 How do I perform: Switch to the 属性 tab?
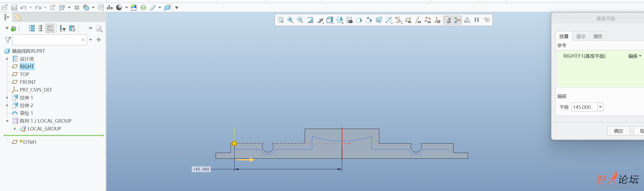pyautogui.click(x=598, y=36)
